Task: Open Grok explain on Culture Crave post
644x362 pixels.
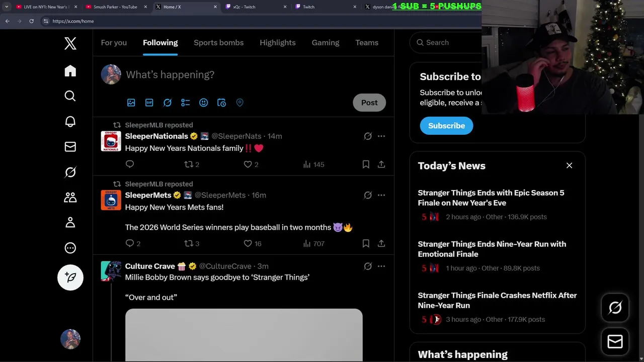Action: 368,266
